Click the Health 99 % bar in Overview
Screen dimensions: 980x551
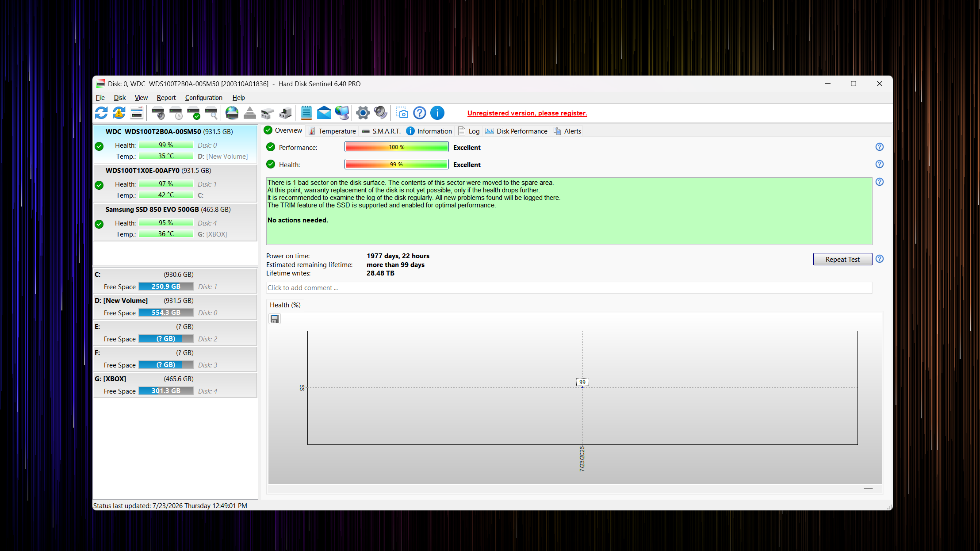397,165
